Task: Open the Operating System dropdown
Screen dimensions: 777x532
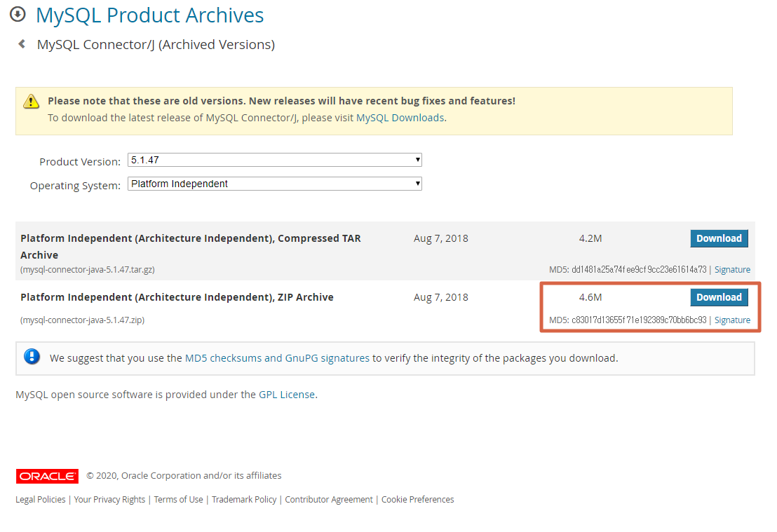Action: coord(274,184)
